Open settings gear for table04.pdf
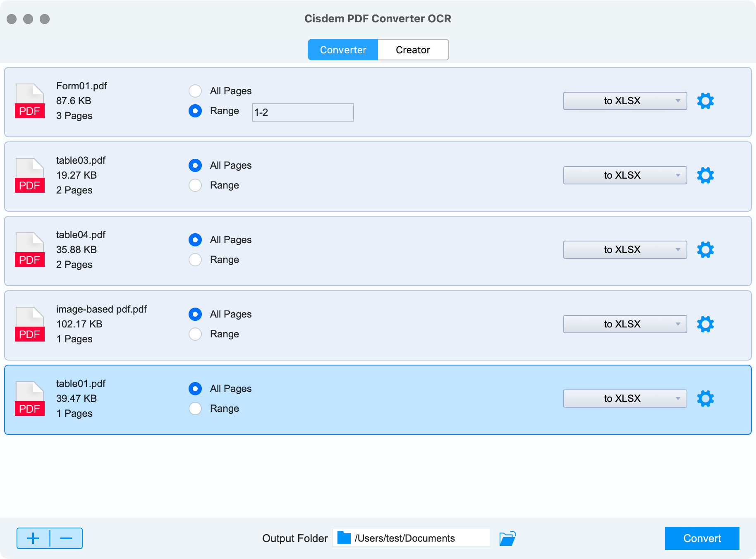This screenshot has height=559, width=756. [x=706, y=250]
